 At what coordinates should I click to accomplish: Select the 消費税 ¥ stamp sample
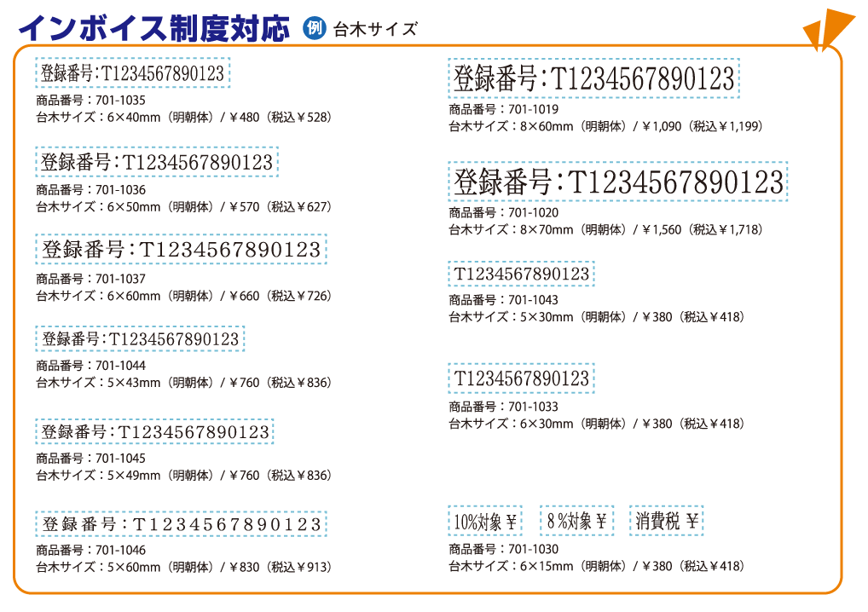667,521
